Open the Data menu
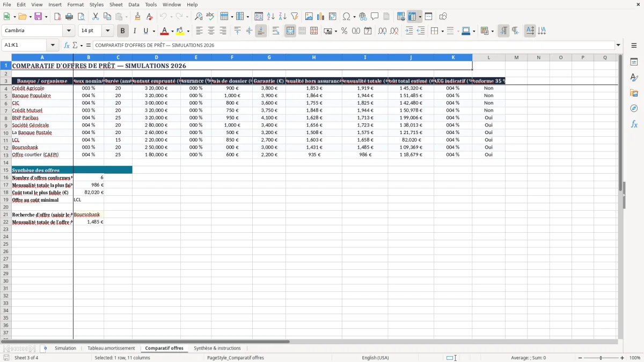This screenshot has height=362, width=644. pyautogui.click(x=134, y=4)
